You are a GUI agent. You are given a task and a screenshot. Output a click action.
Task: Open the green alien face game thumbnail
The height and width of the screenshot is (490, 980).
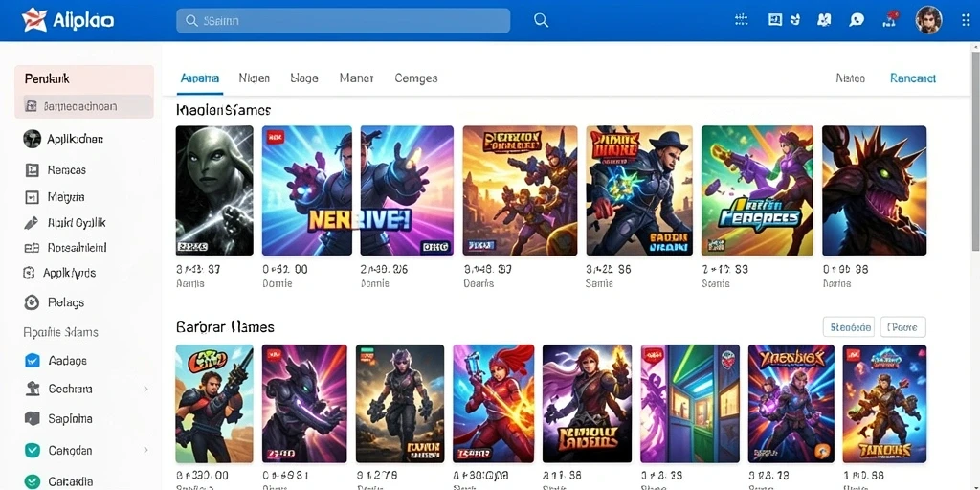[x=214, y=190]
